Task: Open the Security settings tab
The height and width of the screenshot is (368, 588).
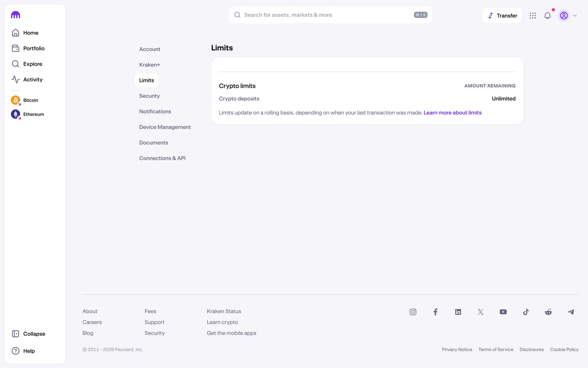Action: coord(149,96)
